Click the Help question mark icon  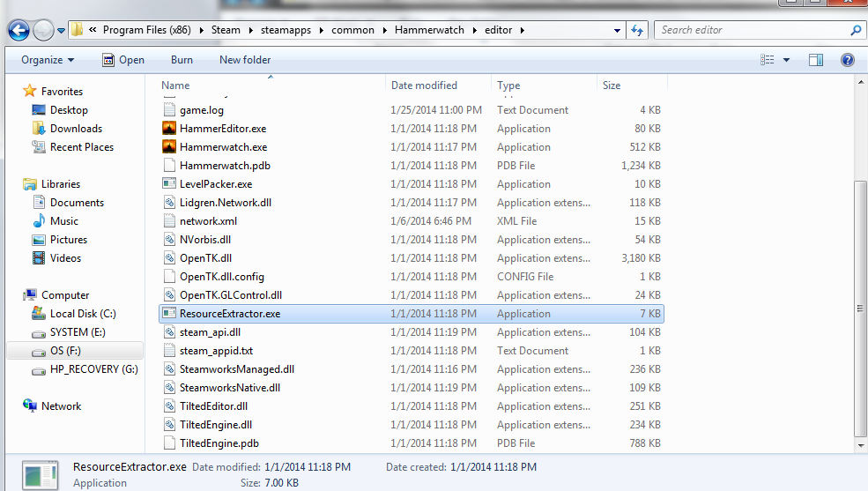(x=847, y=60)
